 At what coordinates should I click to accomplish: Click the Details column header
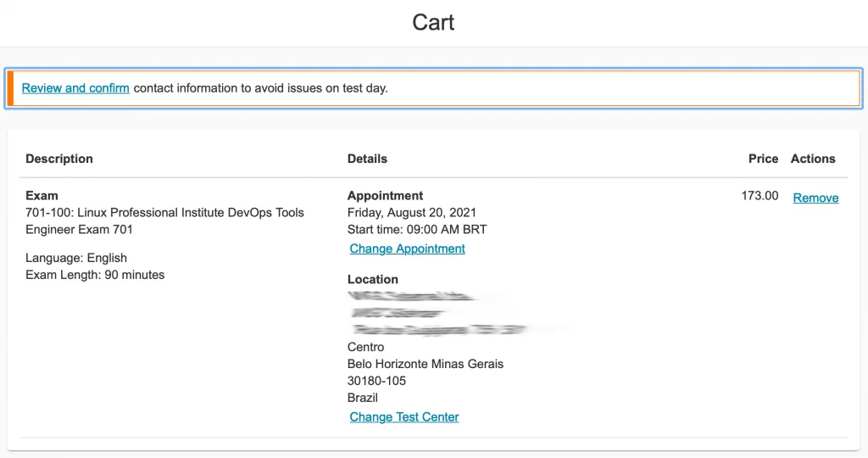pyautogui.click(x=367, y=159)
